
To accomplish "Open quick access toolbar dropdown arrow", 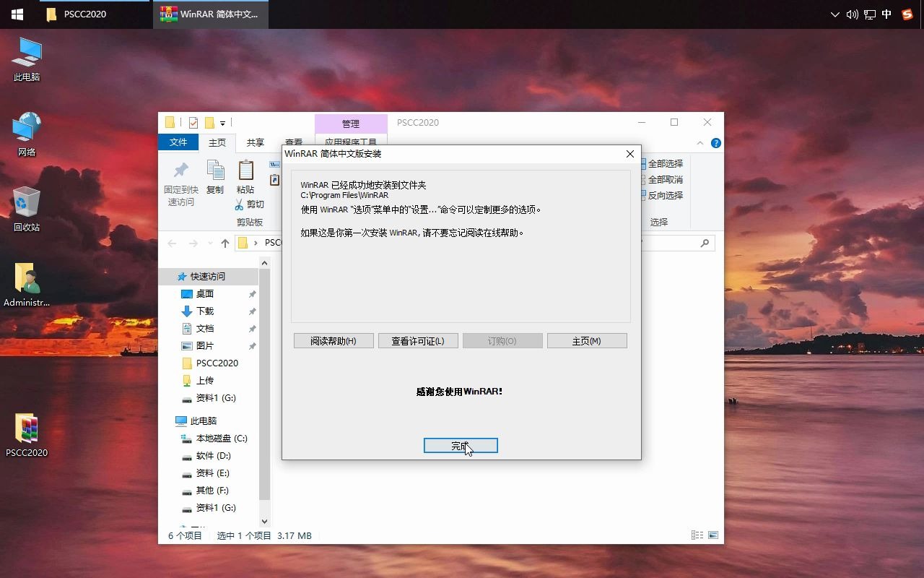I will pos(222,123).
